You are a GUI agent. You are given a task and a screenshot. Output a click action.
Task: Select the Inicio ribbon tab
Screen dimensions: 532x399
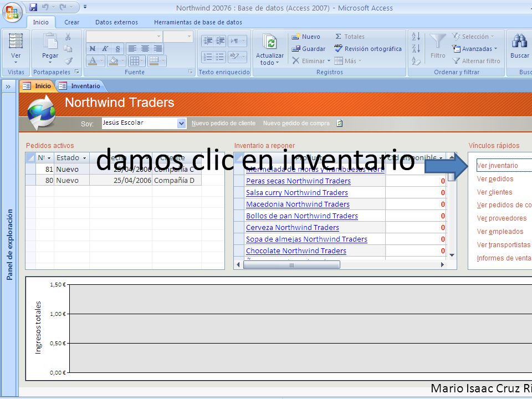pyautogui.click(x=40, y=22)
